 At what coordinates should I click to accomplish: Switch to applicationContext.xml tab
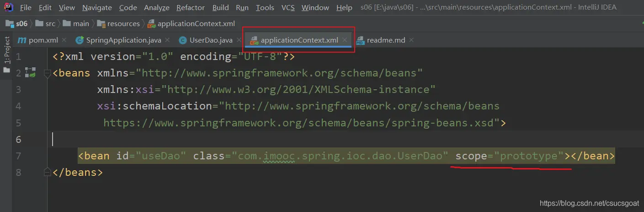point(299,40)
